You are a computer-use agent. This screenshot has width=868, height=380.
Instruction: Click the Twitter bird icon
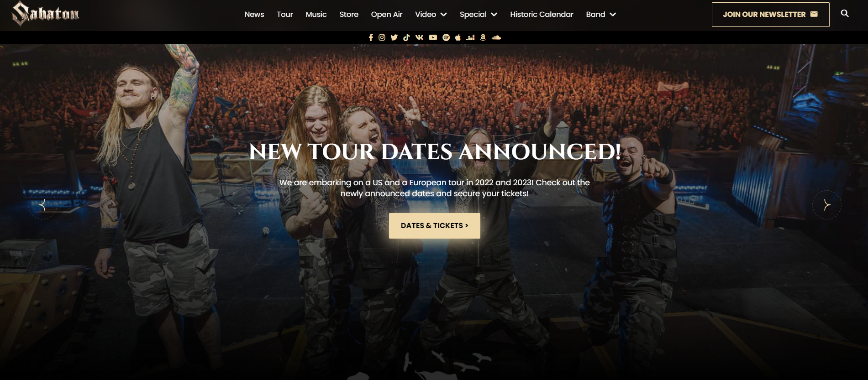point(394,37)
